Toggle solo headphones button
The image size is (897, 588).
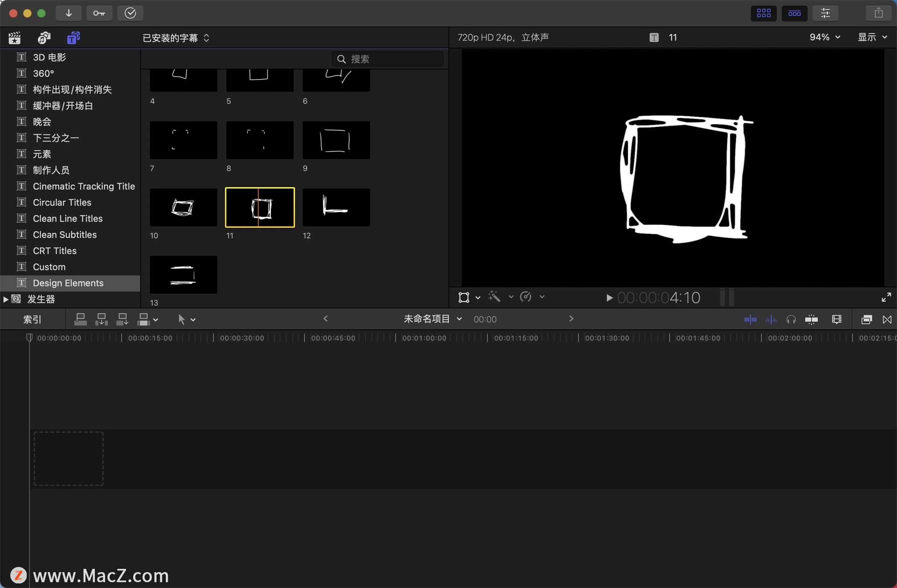pos(791,319)
